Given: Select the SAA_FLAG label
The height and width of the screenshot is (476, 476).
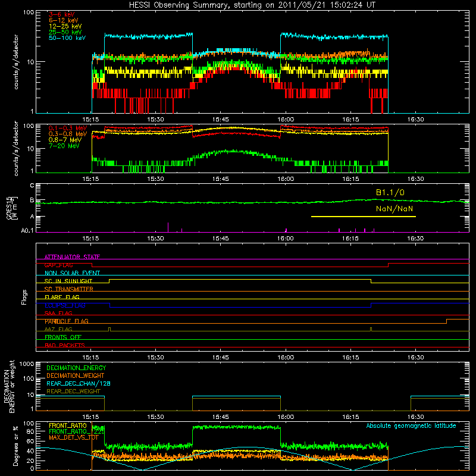Looking at the screenshot, I should pyautogui.click(x=58, y=313).
